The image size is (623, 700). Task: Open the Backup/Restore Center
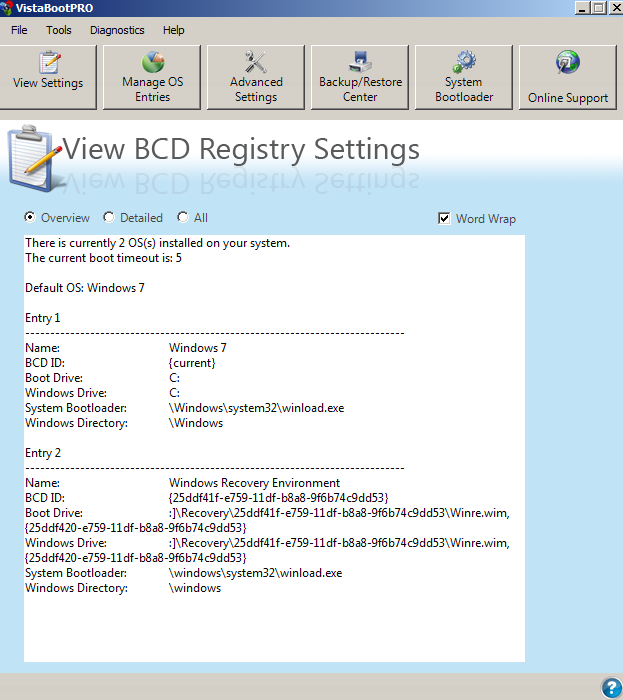360,77
